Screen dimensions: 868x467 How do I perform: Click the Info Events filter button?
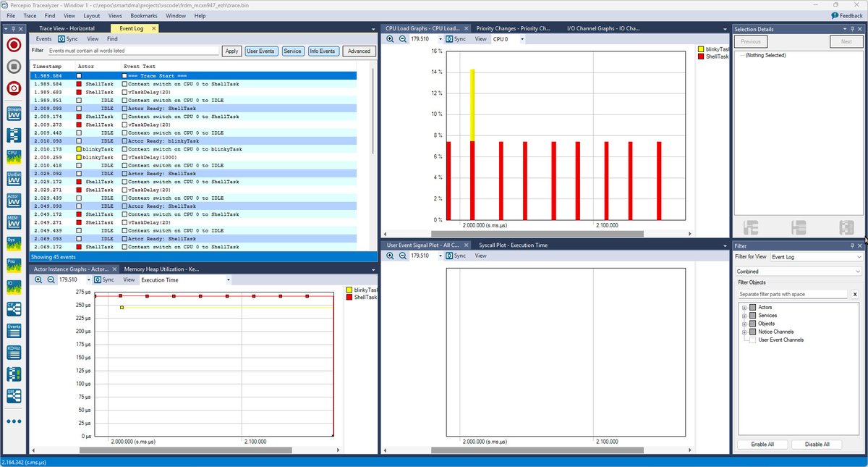click(x=323, y=51)
